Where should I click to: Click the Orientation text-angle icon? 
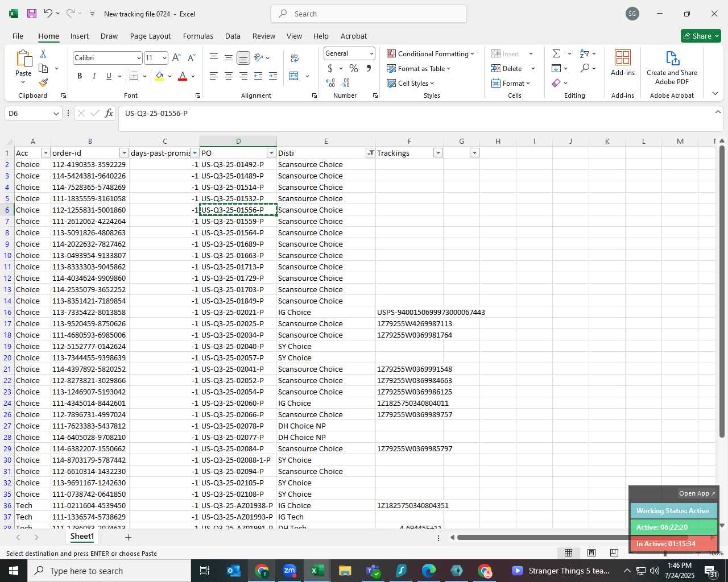tap(259, 57)
